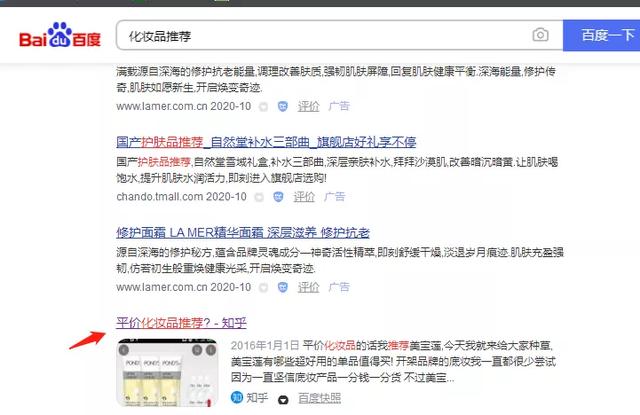Expand dropdown arrow next to 知乎 source
640x415 pixels.
point(283,400)
